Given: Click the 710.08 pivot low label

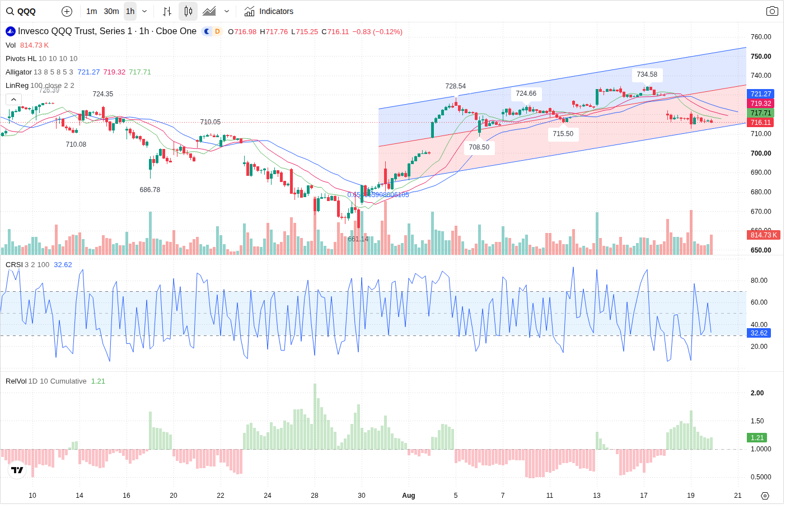Looking at the screenshot, I should click(76, 144).
